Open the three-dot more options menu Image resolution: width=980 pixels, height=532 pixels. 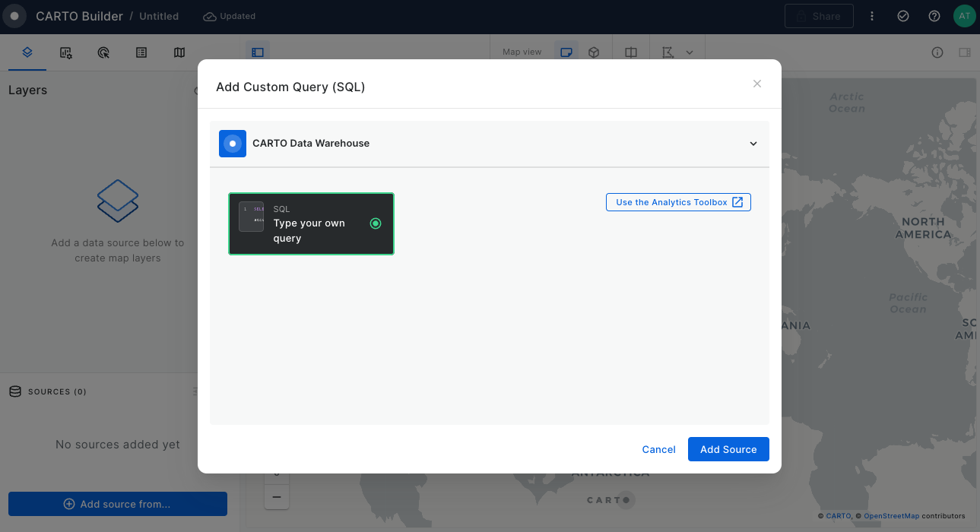pos(872,16)
